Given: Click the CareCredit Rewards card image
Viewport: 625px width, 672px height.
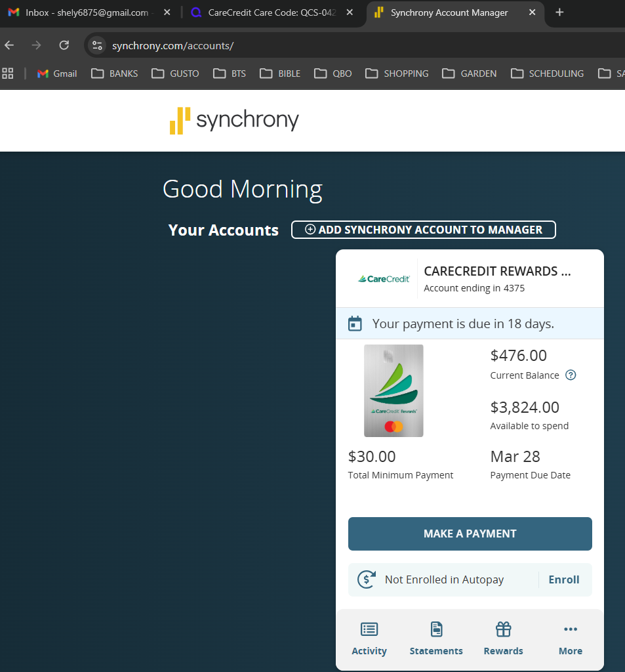Looking at the screenshot, I should click(393, 391).
